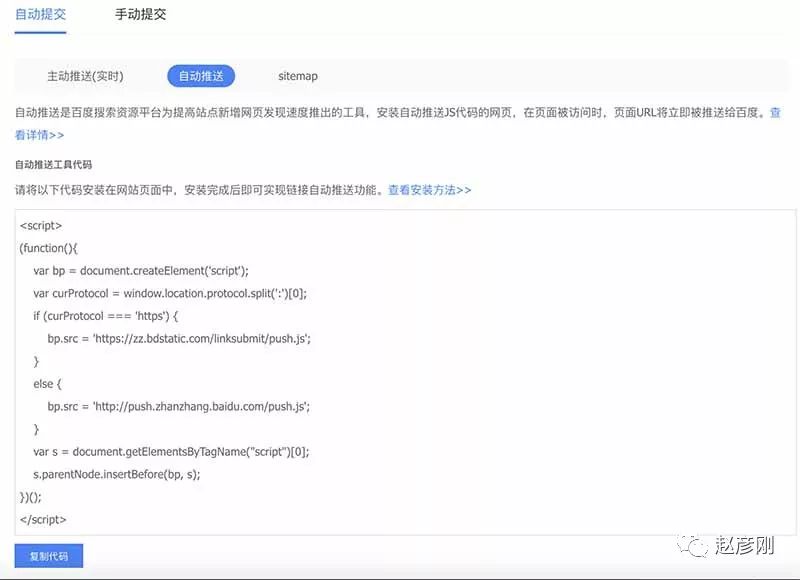Screen dimensions: 800x580
Task: Click the (function(){ code line
Action: [48, 248]
